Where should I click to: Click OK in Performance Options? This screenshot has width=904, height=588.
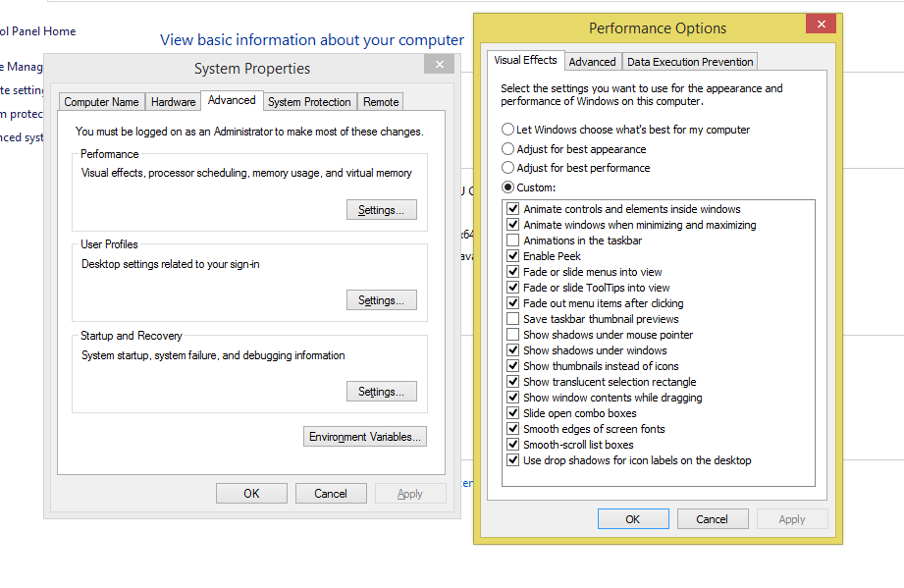click(x=632, y=519)
